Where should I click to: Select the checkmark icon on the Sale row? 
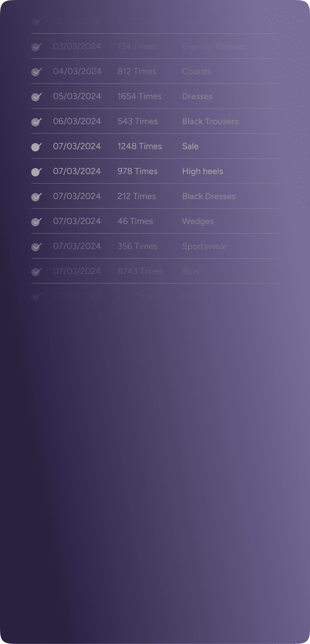pyautogui.click(x=36, y=146)
